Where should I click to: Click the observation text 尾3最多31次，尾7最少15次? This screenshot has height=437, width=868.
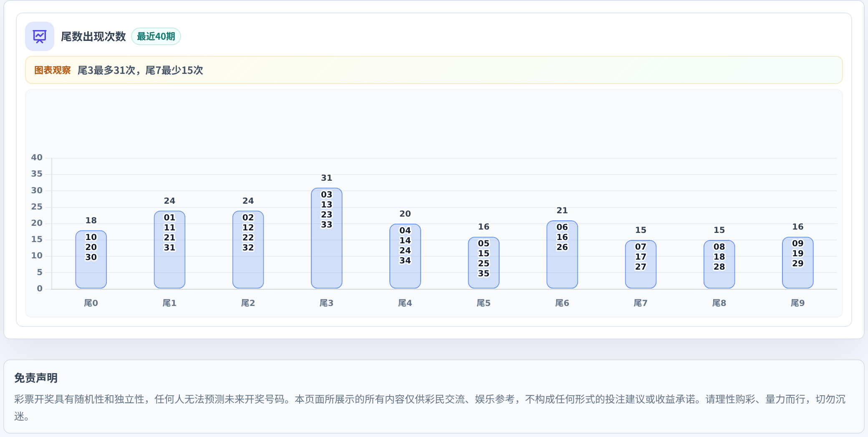pos(140,70)
